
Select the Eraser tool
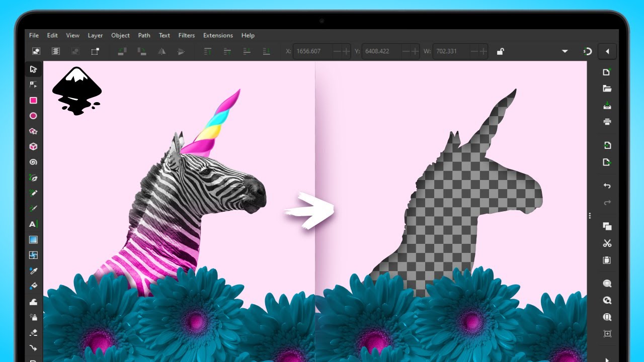[33, 332]
